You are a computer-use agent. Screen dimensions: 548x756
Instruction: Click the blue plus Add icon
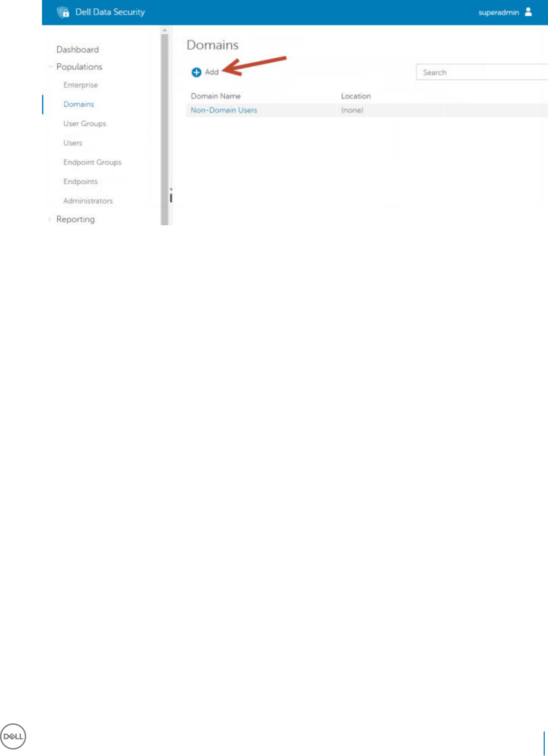(x=196, y=72)
